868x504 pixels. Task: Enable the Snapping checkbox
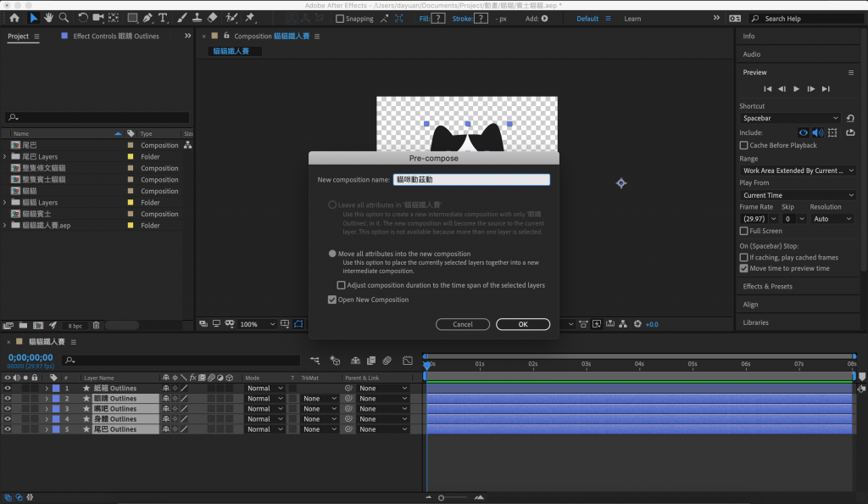click(x=340, y=19)
